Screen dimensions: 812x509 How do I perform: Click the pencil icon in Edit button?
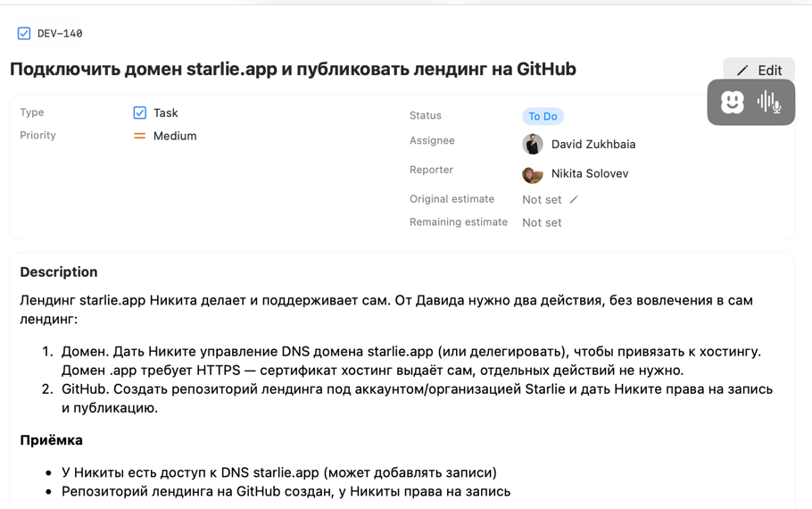[742, 71]
